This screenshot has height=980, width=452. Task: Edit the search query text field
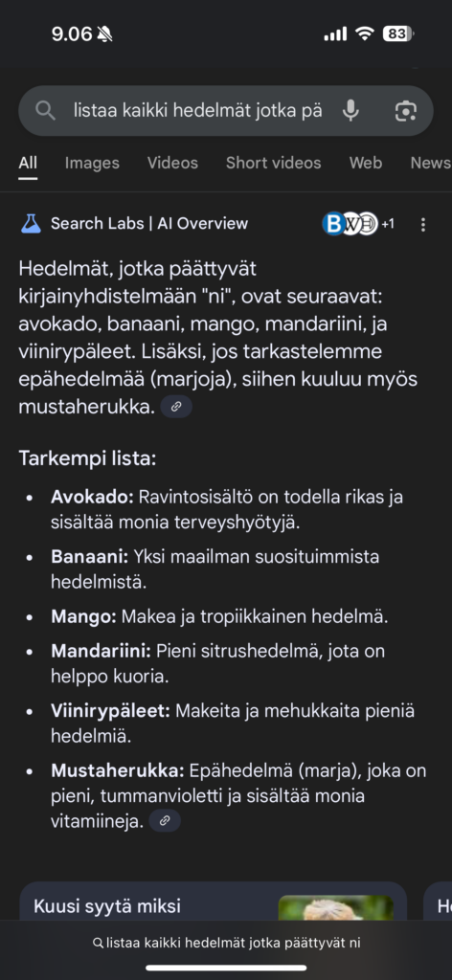click(198, 111)
